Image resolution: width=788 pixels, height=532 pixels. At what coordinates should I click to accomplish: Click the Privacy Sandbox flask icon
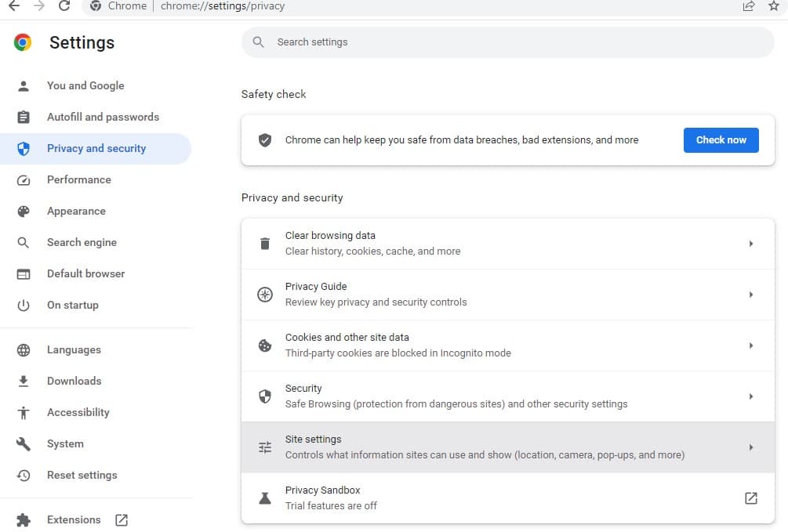point(265,498)
